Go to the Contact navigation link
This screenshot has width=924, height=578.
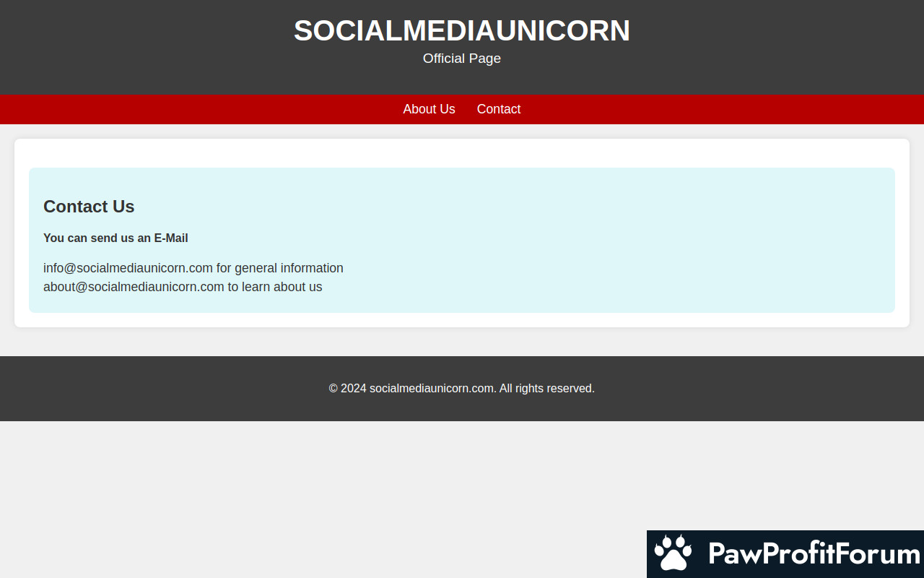[498, 109]
